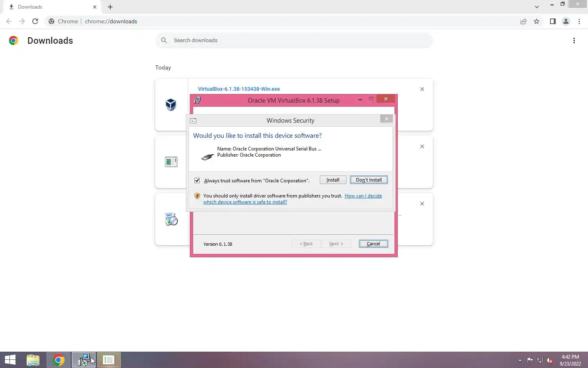588x368 pixels.
Task: Click the third download's installer disc icon
Action: coord(171,219)
